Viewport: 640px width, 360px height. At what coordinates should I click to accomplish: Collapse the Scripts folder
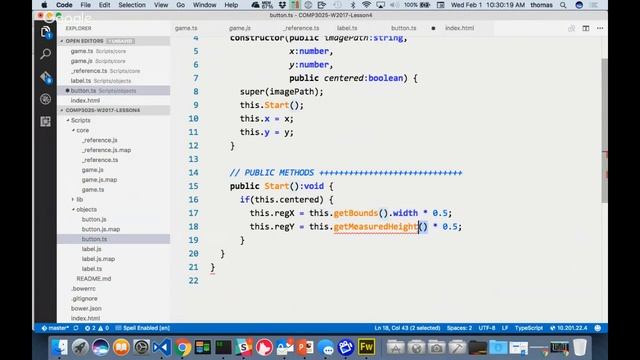click(x=80, y=120)
